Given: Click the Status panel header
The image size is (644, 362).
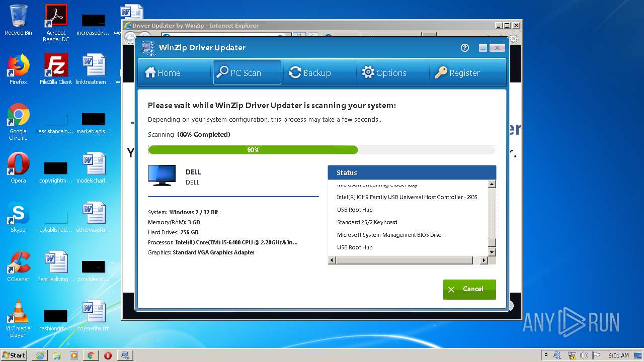Looking at the screenshot, I should (x=412, y=172).
